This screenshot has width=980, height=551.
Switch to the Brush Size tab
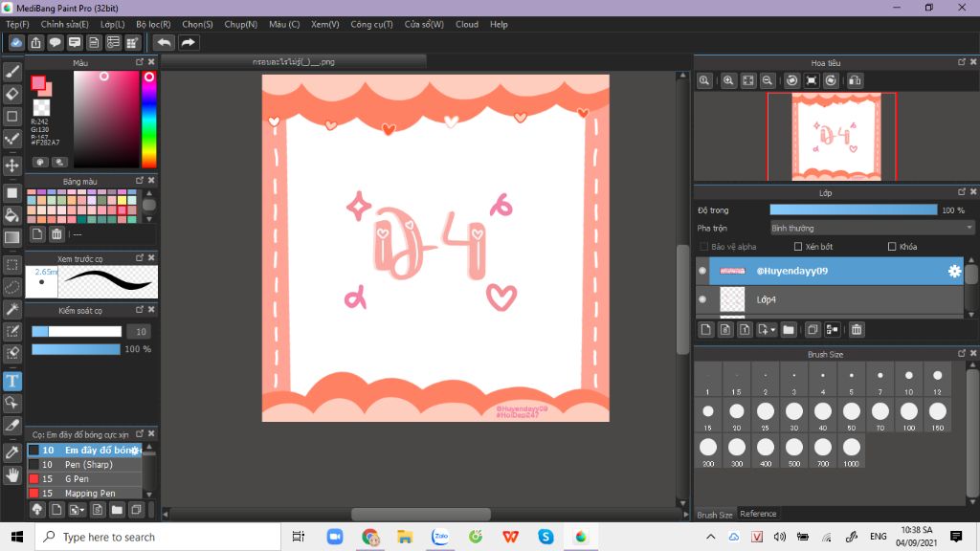[714, 515]
